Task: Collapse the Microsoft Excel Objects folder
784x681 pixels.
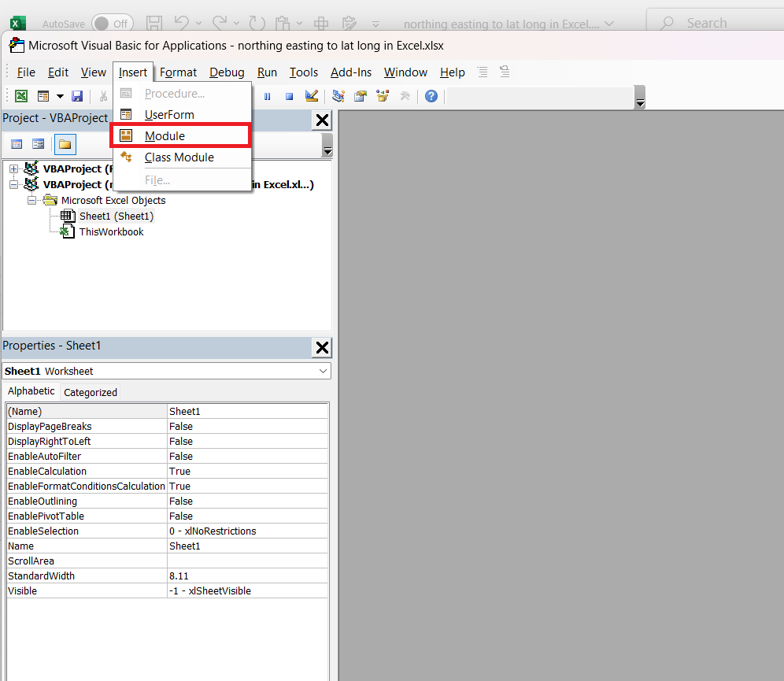Action: click(x=32, y=201)
